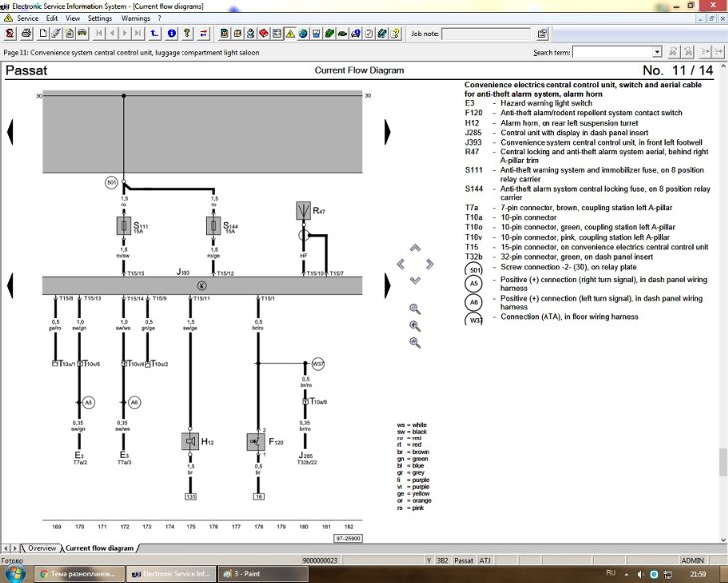
Task: Click the volume speaker tray icon
Action: (640, 574)
